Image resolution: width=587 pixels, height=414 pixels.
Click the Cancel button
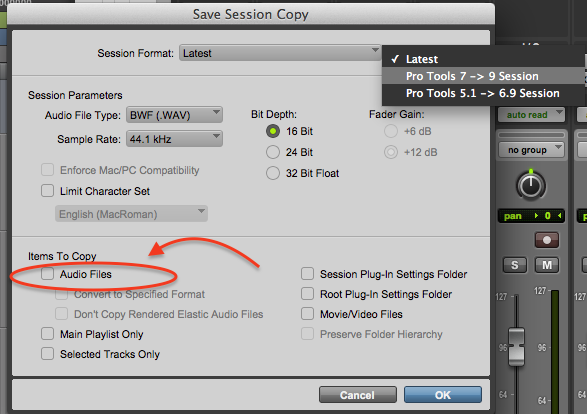tap(358, 395)
